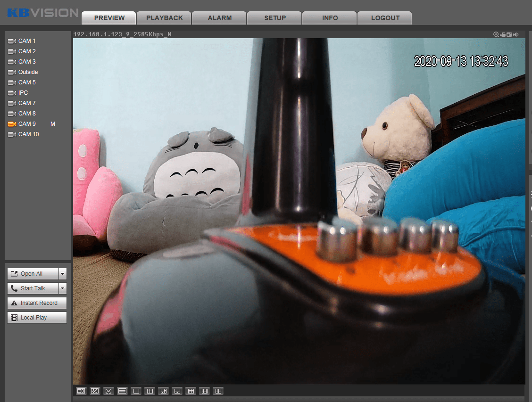Expand the Start Talk dropdown arrow
This screenshot has height=402, width=532.
click(62, 288)
